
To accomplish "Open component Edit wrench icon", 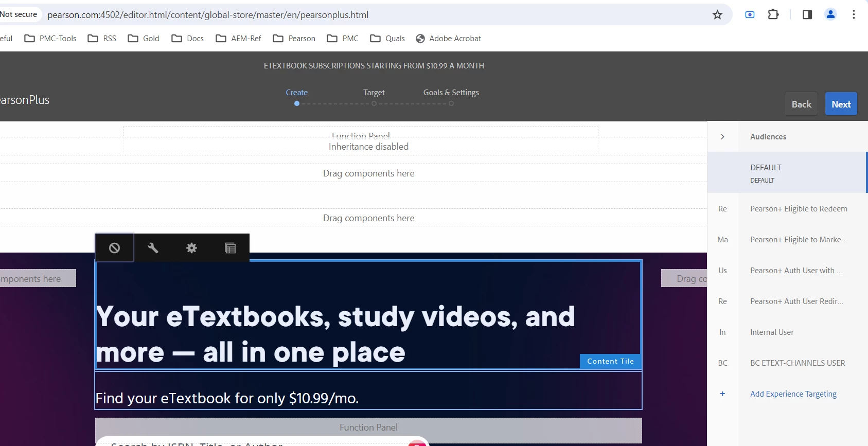I will click(x=153, y=248).
